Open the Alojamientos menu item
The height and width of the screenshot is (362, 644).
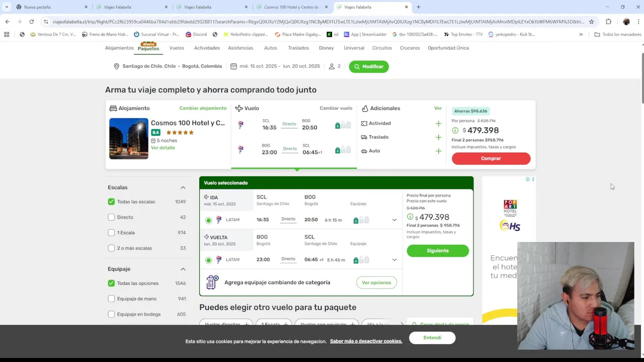click(x=119, y=48)
